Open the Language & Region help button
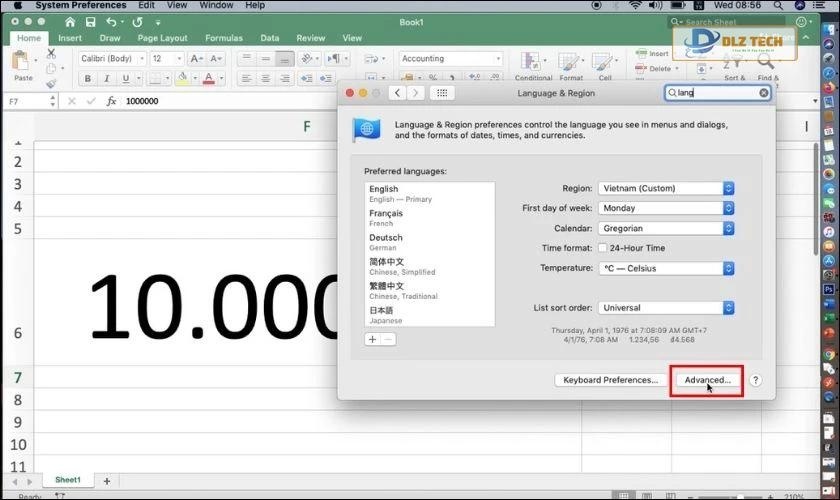 (756, 380)
